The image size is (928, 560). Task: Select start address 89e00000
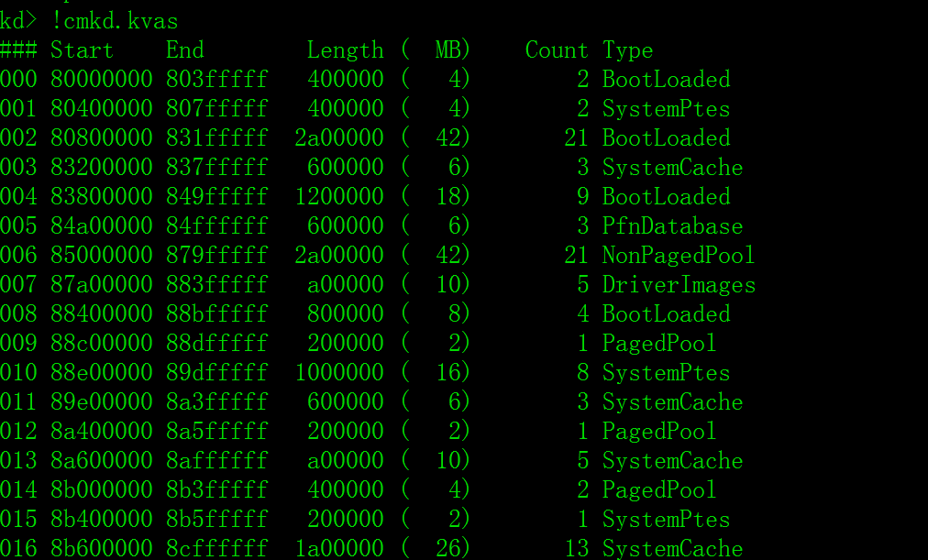click(x=102, y=401)
